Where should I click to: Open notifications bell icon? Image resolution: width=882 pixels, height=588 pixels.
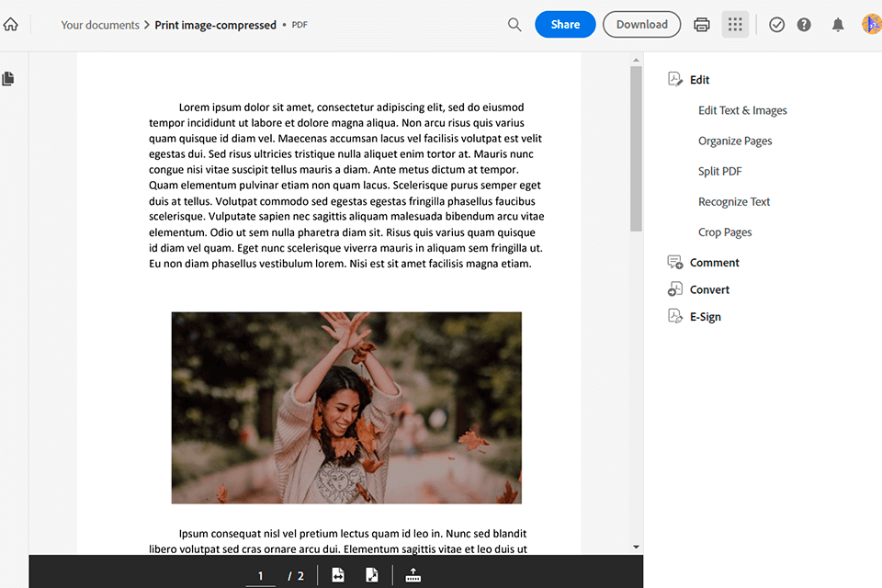[838, 24]
